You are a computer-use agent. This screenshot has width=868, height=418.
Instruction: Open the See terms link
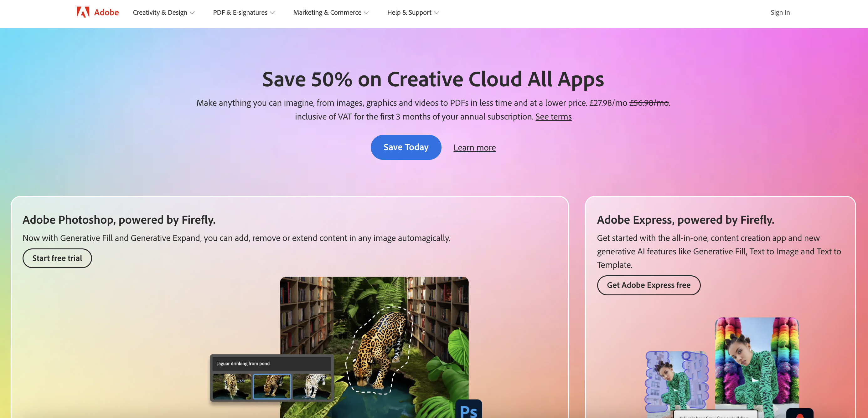click(553, 116)
